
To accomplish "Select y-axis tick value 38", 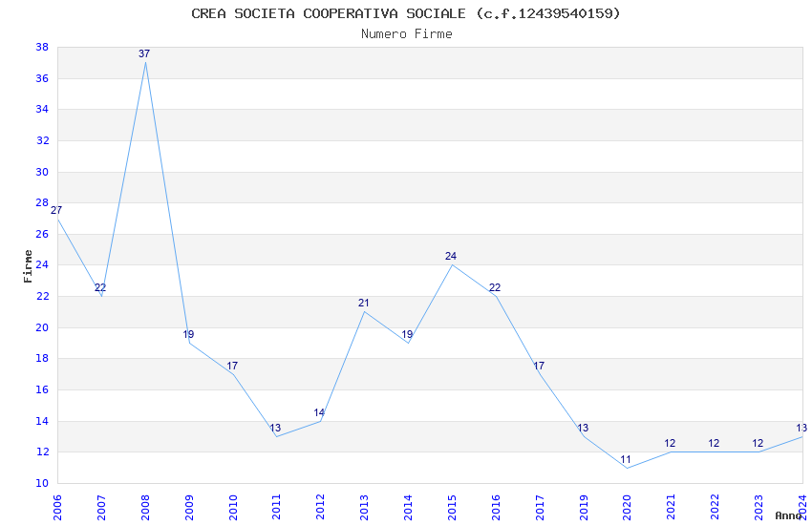I will pos(42,47).
